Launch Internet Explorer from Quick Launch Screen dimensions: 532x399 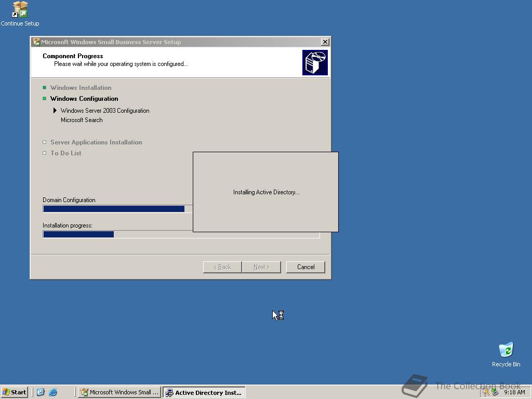53,392
